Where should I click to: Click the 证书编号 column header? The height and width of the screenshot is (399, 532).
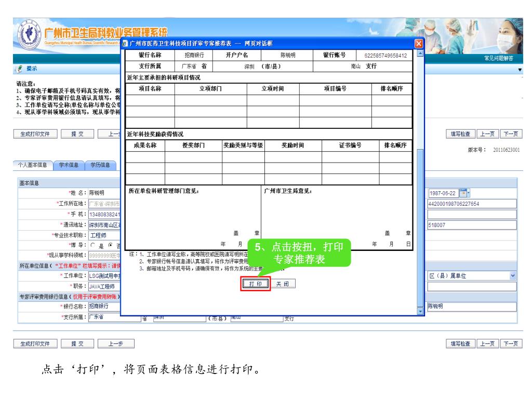click(x=350, y=145)
